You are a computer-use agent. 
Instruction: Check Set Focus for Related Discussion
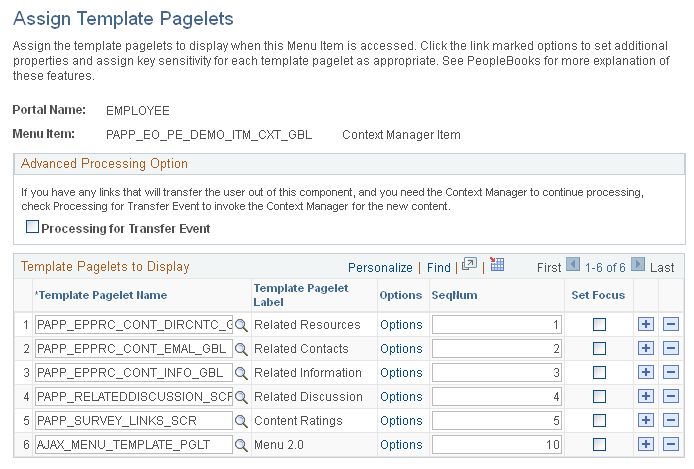(599, 396)
